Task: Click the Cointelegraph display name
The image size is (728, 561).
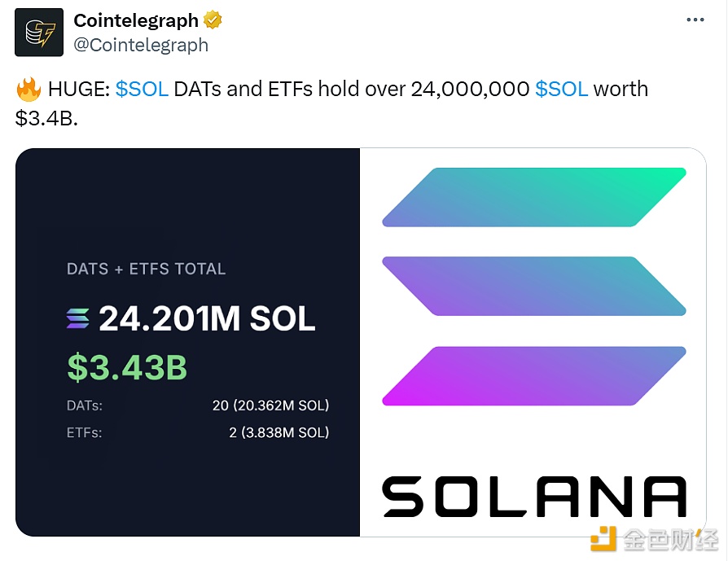Action: point(136,20)
